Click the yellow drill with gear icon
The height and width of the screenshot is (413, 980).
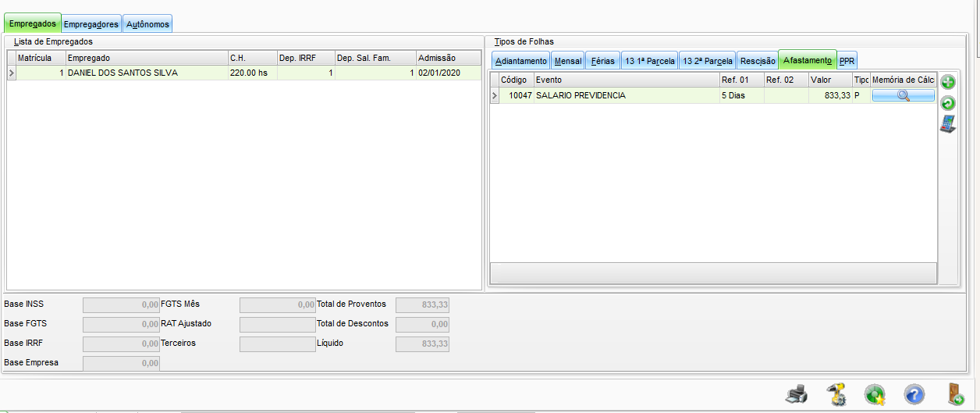[836, 394]
